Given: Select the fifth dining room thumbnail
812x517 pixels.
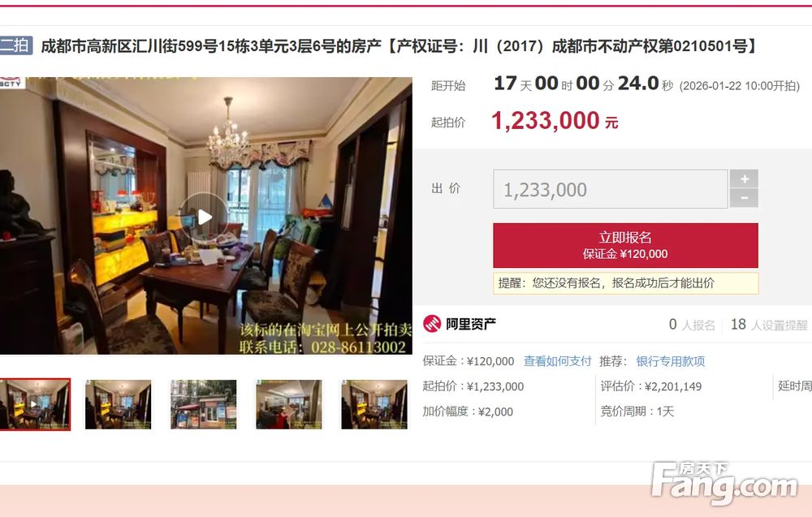Looking at the screenshot, I should pyautogui.click(x=374, y=405).
